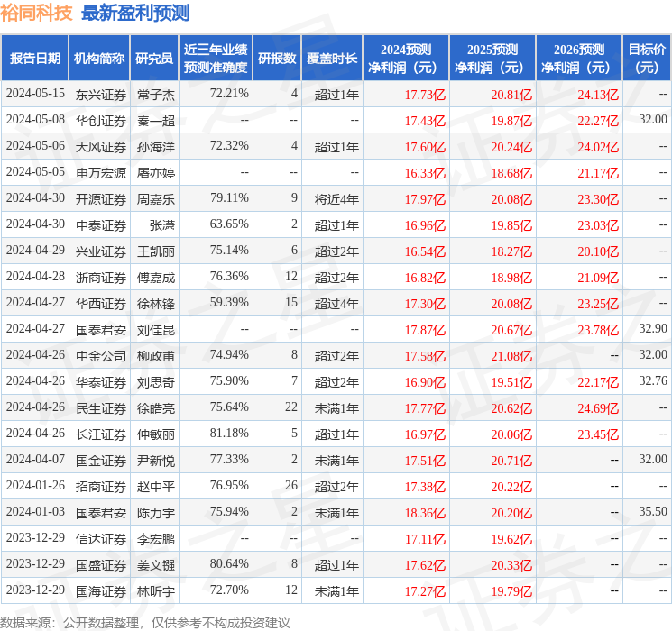This screenshot has width=672, height=631.
Task: Click analyst name 李宏鹏
Action: (x=156, y=539)
